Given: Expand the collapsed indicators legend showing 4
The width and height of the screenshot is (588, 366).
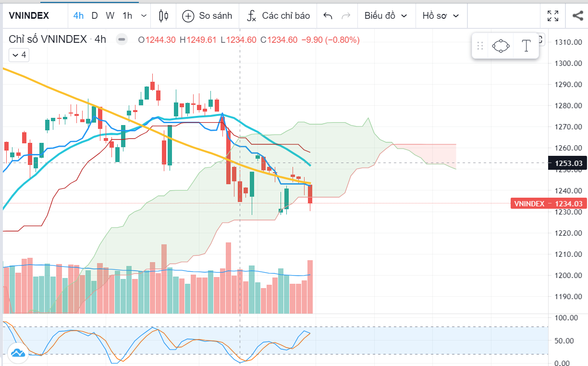Looking at the screenshot, I should tap(19, 55).
